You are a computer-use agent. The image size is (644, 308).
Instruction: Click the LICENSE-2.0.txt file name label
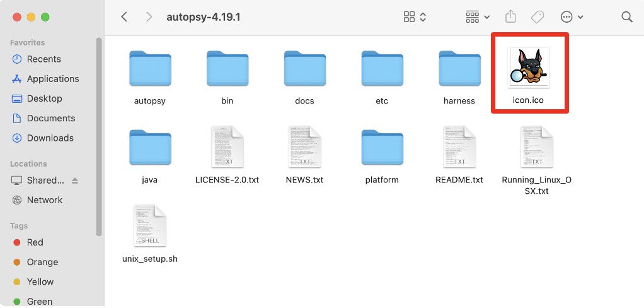coord(227,180)
